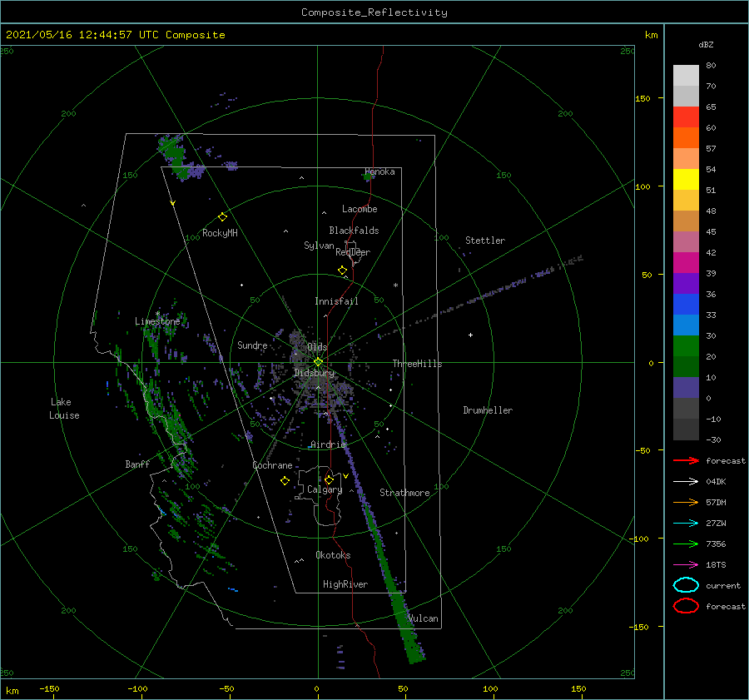
Task: Click the Lacombe city label
Action: click(x=360, y=209)
